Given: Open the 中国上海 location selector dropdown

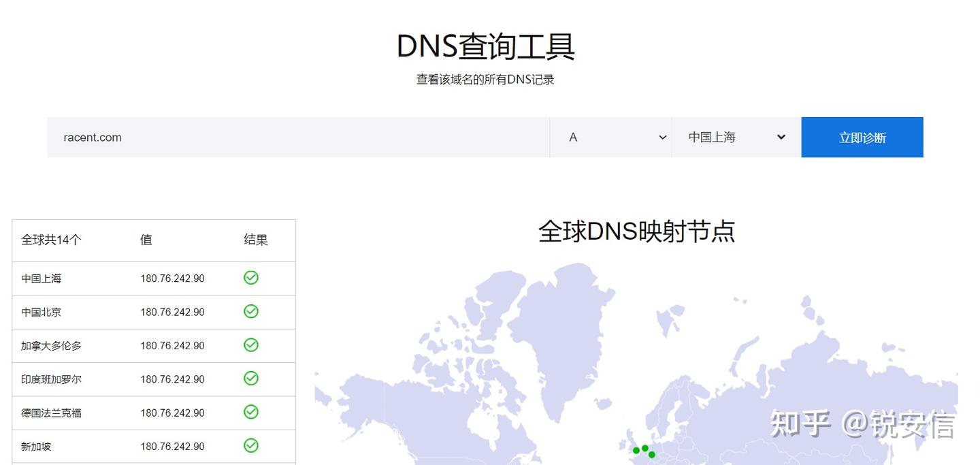Looking at the screenshot, I should (x=736, y=137).
